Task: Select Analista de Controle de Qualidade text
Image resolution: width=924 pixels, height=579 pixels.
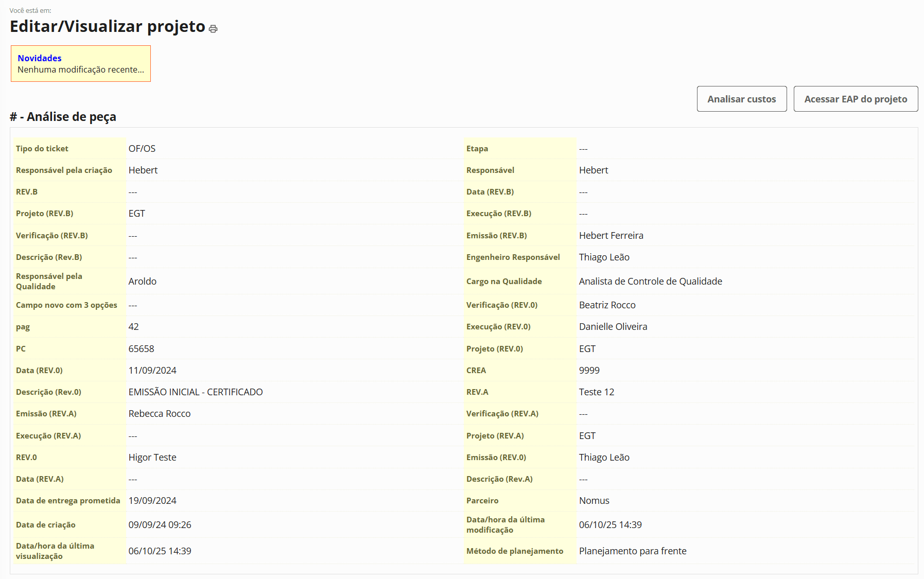Action: [650, 282]
